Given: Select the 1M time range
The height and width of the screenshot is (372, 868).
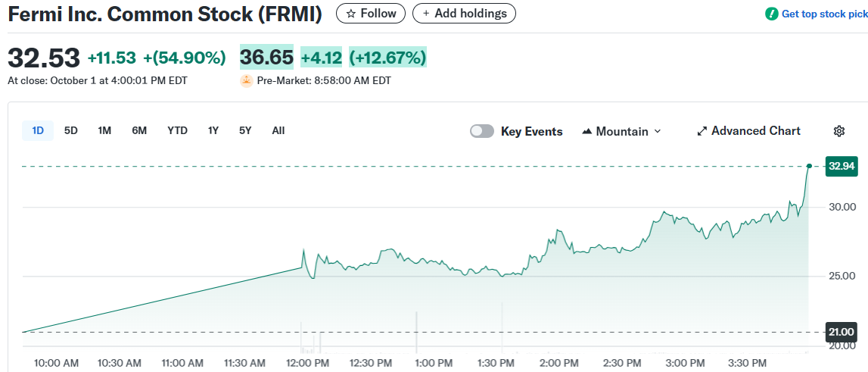Looking at the screenshot, I should (x=104, y=130).
